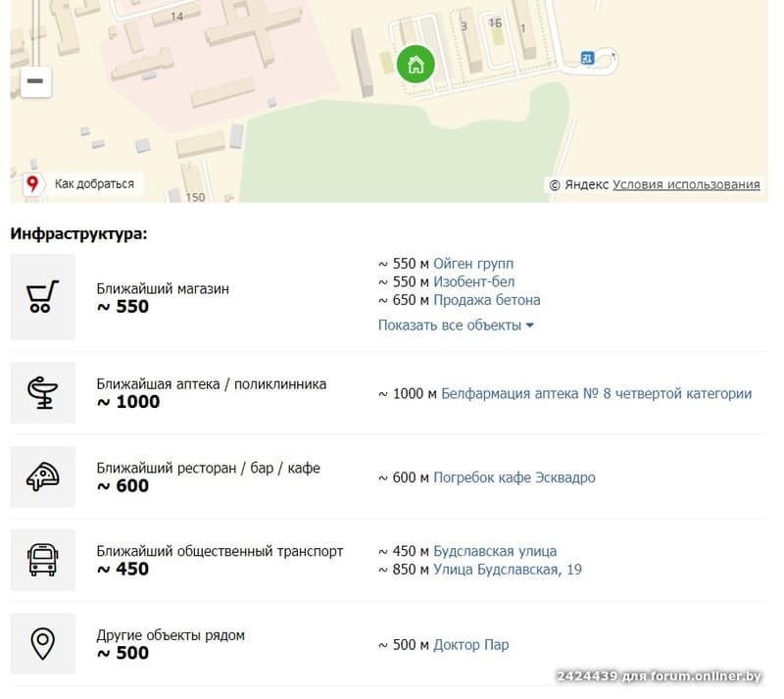Click the bus public transport icon
784x699 pixels.
[43, 561]
